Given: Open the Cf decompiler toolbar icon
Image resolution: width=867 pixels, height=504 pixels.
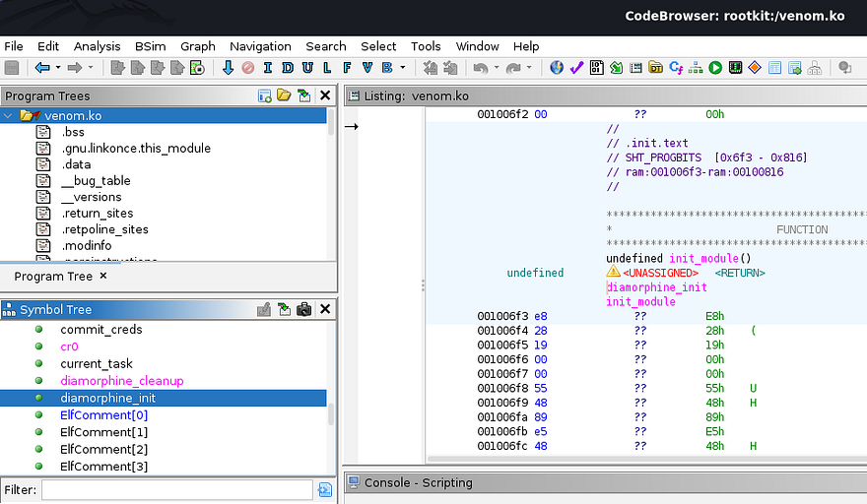Looking at the screenshot, I should [676, 68].
